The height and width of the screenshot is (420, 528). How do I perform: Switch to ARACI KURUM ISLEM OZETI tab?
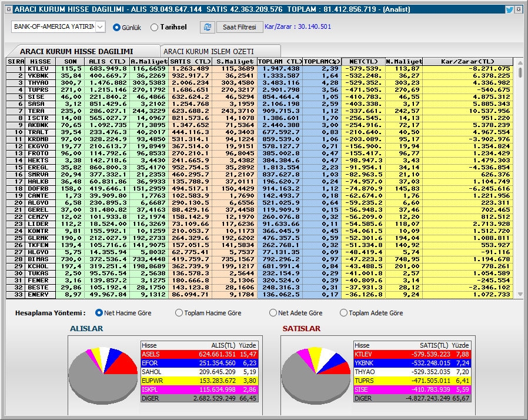[x=220, y=51]
